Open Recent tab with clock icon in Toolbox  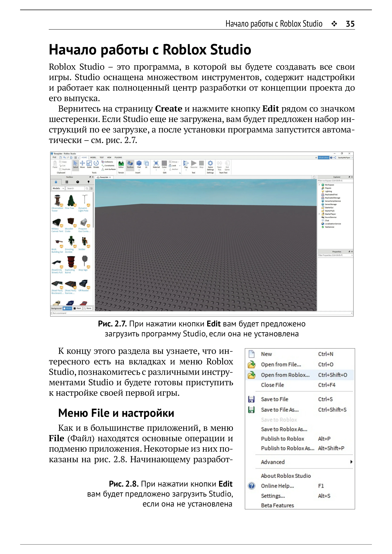(x=78, y=182)
